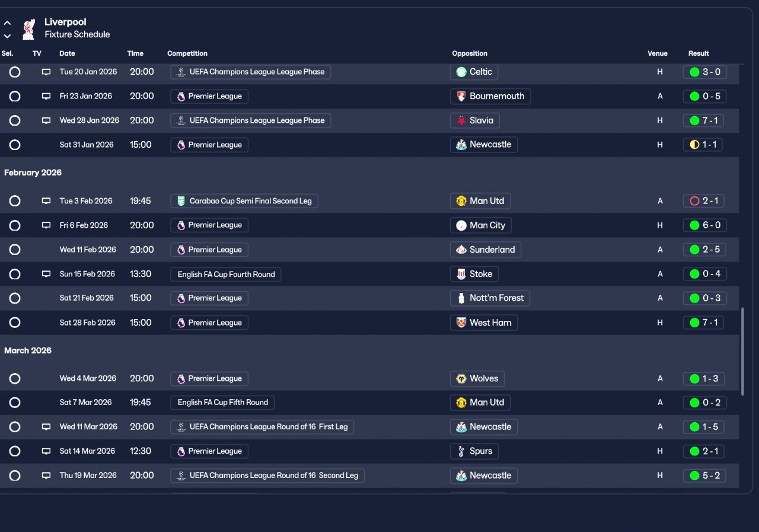Open the English FA Cup Fourth Round competition
This screenshot has width=759, height=532.
click(x=226, y=275)
